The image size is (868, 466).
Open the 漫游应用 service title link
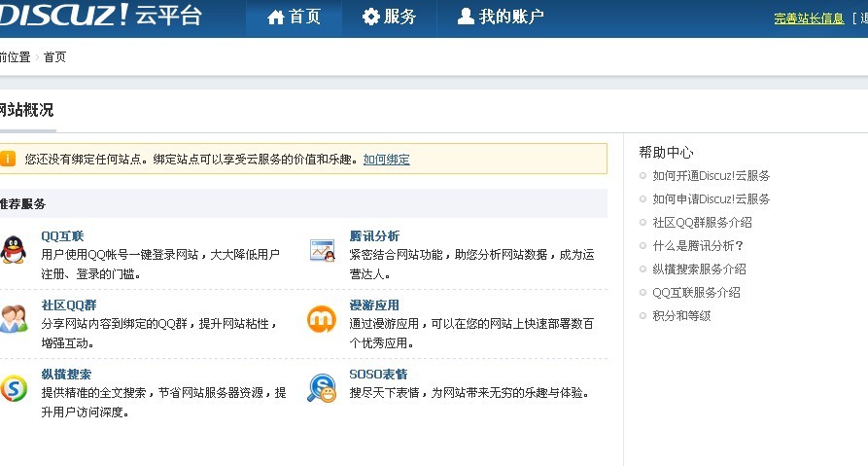coord(374,305)
